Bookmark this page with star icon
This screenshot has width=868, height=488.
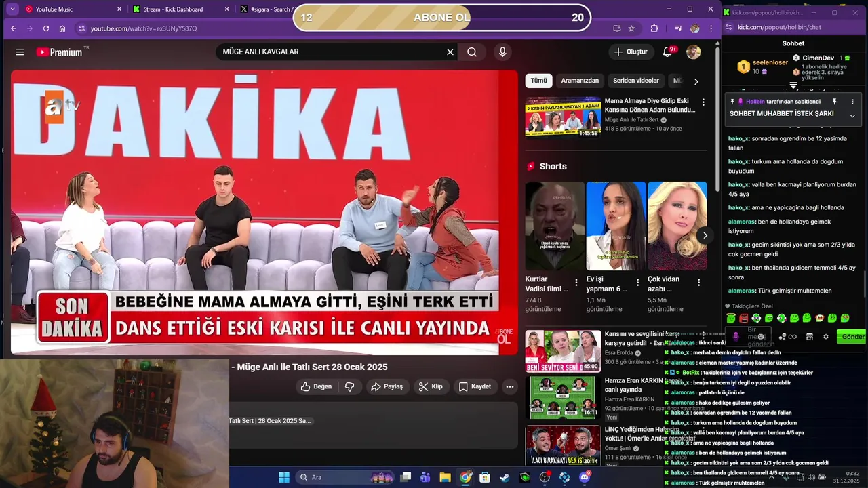pyautogui.click(x=631, y=28)
